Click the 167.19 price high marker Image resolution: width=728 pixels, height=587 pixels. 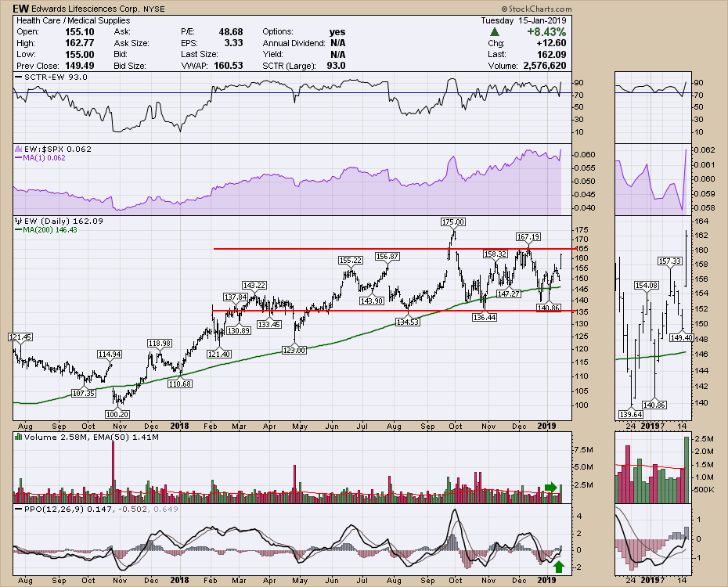528,236
